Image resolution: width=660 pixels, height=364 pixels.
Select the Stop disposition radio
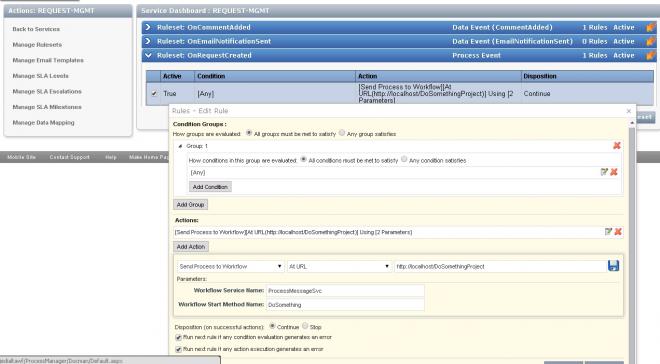point(305,326)
